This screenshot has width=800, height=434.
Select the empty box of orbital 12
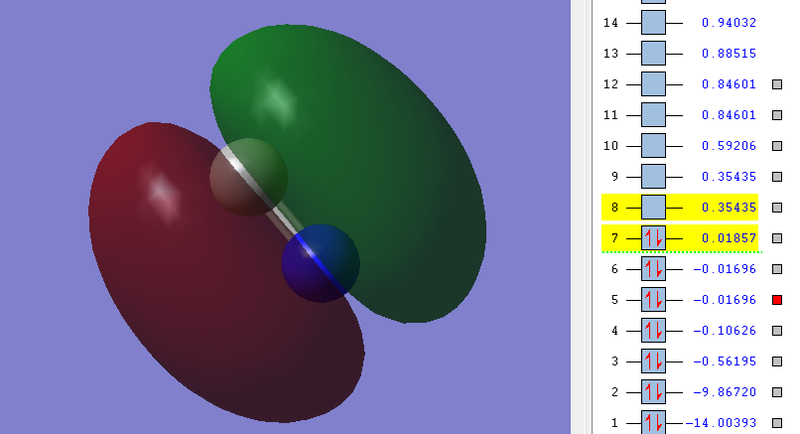(x=653, y=84)
